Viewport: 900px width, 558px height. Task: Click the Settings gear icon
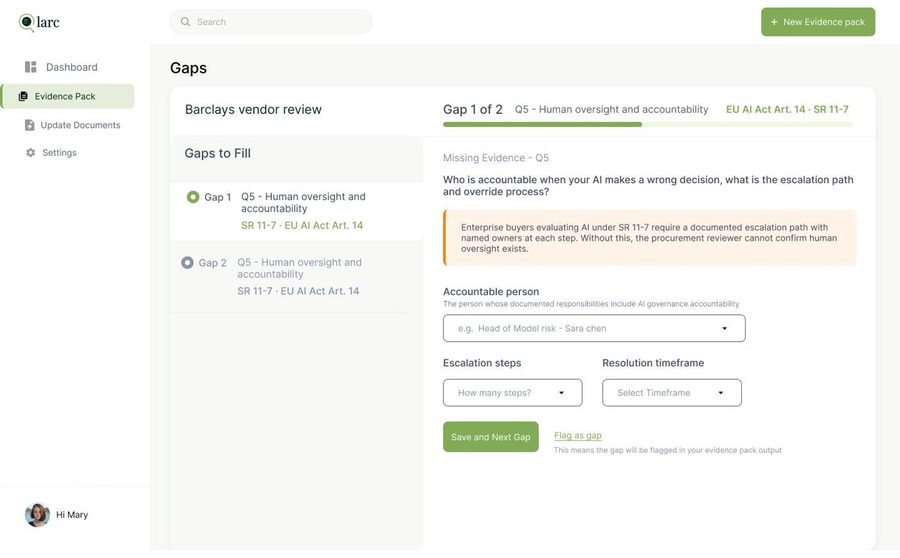coord(30,153)
